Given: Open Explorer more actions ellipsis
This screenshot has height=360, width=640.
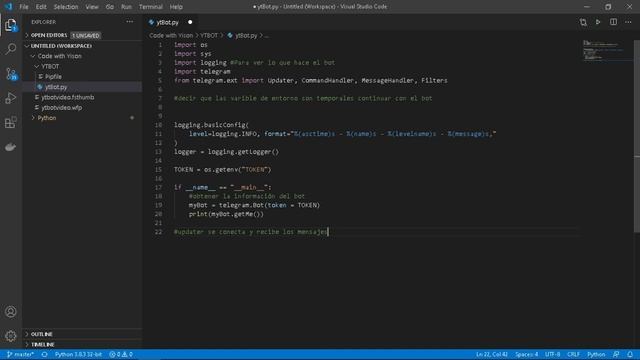Looking at the screenshot, I should (130, 22).
